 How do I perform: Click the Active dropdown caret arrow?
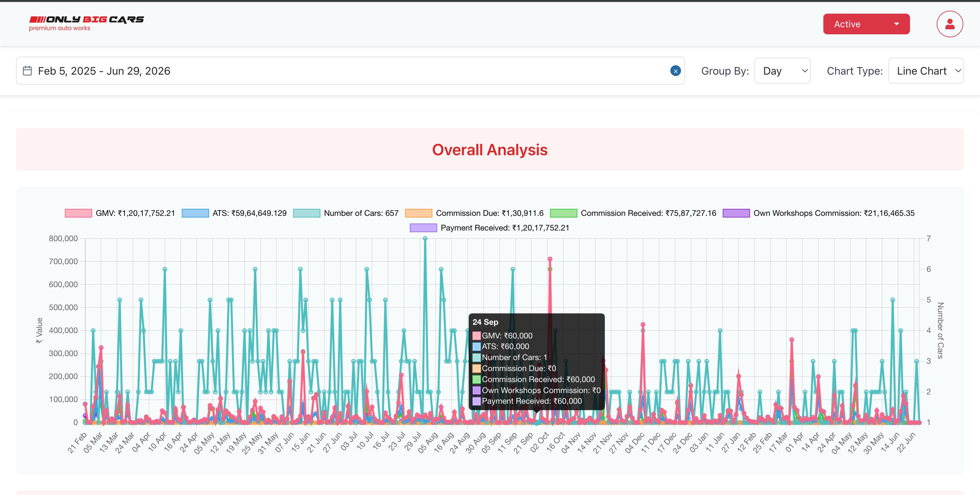pyautogui.click(x=897, y=24)
